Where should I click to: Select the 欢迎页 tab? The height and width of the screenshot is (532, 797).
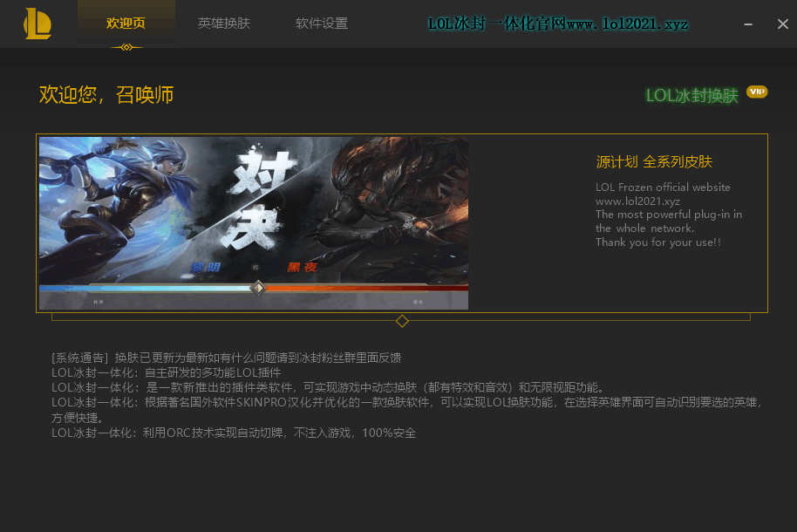point(126,24)
